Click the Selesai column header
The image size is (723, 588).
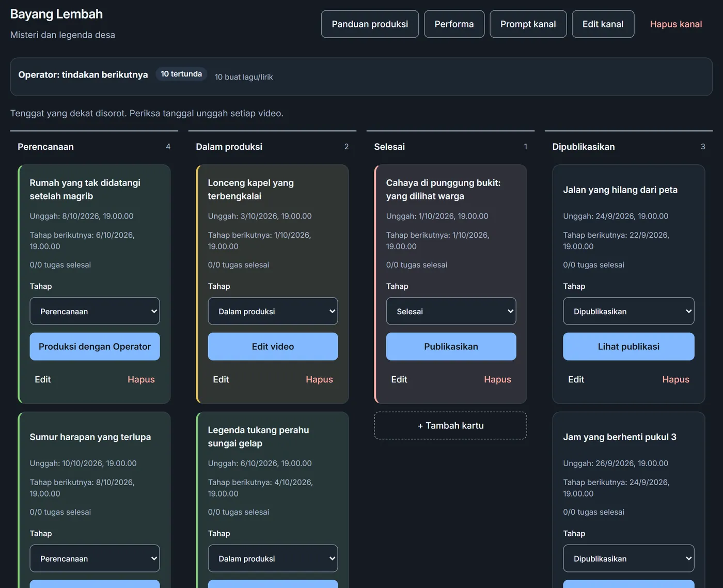click(389, 147)
